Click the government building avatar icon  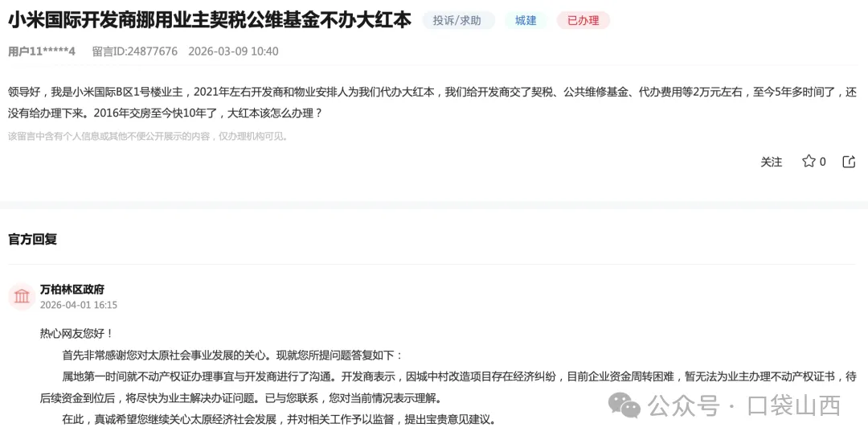(x=22, y=296)
